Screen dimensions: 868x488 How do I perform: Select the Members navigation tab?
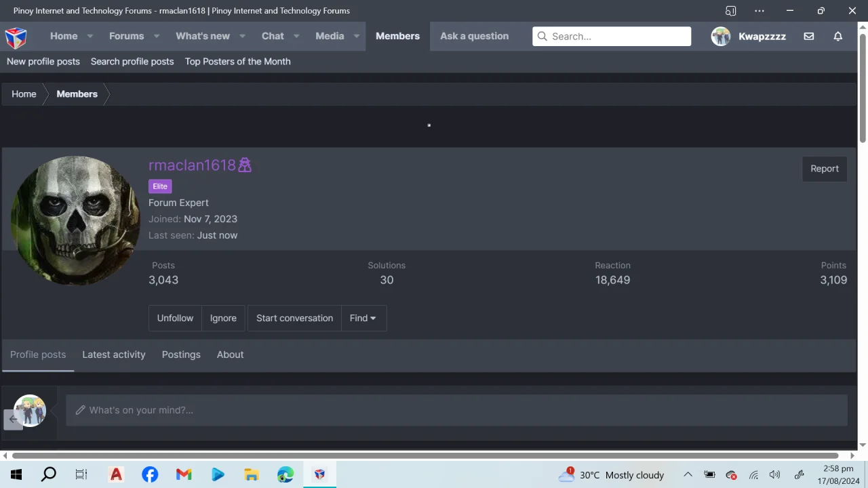point(397,37)
